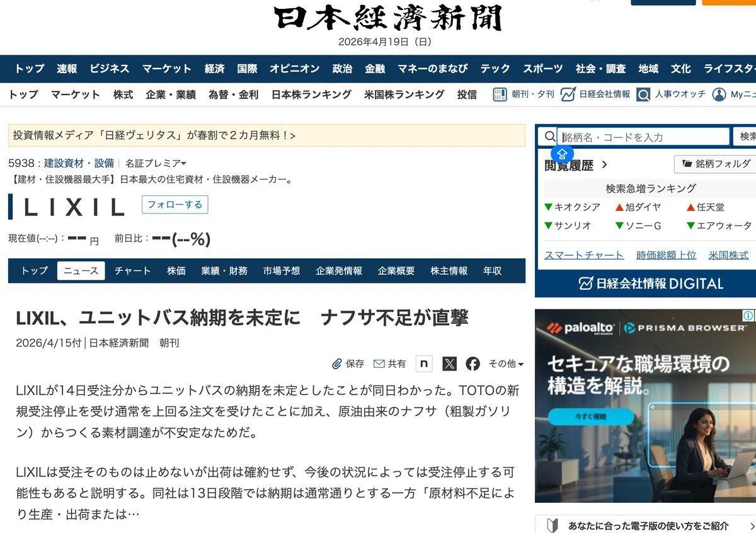756x533 pixels.
Task: Expand the 名証プレミア market dropdown
Action: (156, 163)
